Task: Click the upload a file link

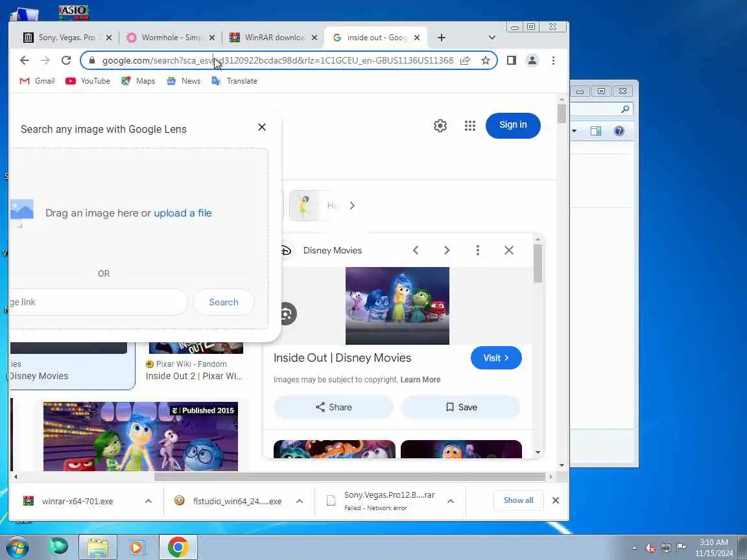Action: (x=182, y=213)
